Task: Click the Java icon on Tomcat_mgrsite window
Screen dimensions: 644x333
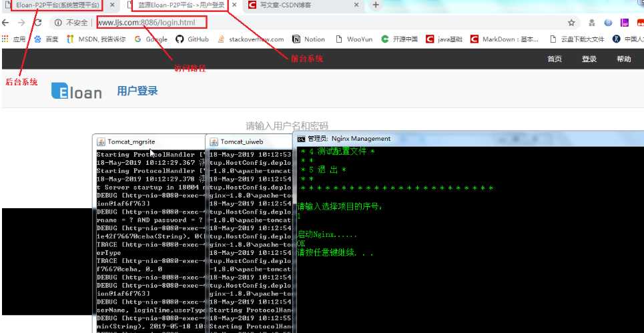Action: coord(101,142)
